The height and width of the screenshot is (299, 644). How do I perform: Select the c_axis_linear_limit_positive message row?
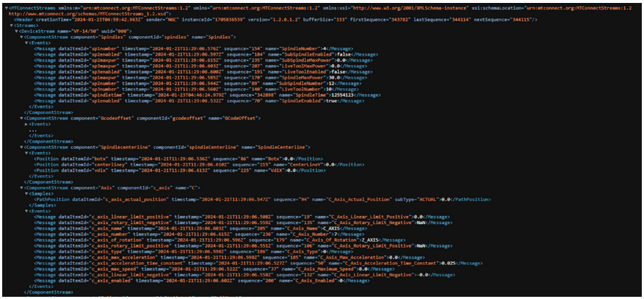pos(242,216)
